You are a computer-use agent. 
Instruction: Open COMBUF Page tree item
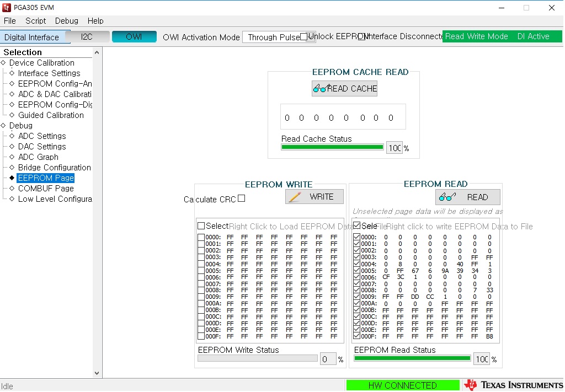[46, 188]
